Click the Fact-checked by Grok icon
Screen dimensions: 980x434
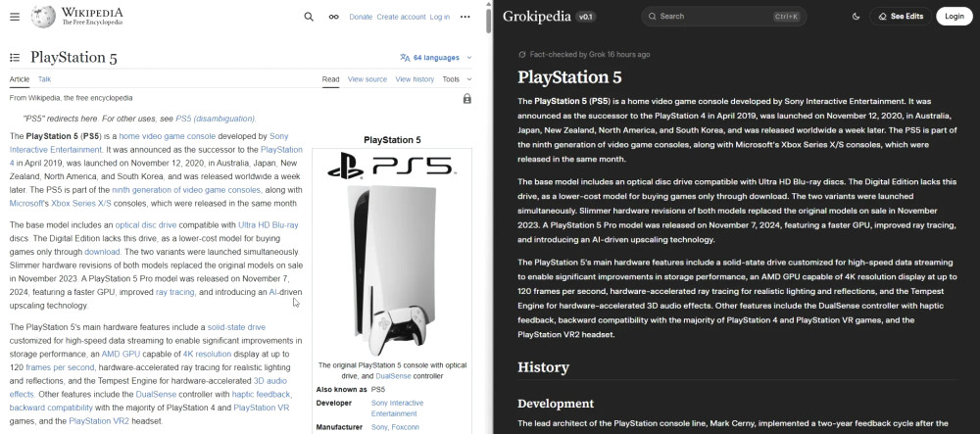tap(522, 54)
